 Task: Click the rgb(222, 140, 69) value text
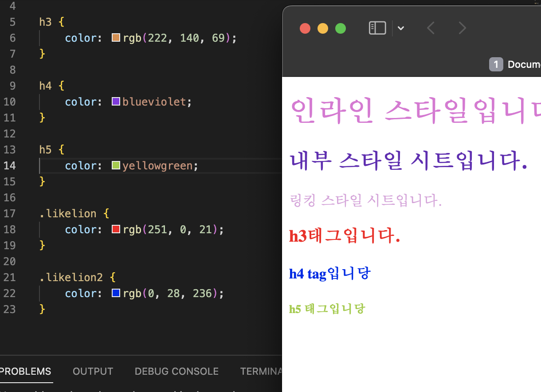pos(177,38)
